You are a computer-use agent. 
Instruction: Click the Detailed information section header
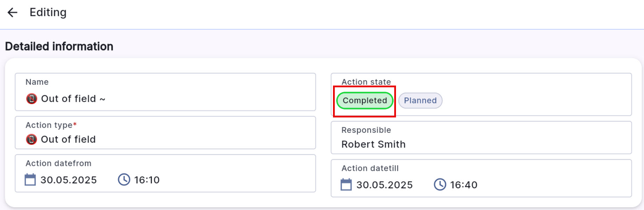pos(60,46)
